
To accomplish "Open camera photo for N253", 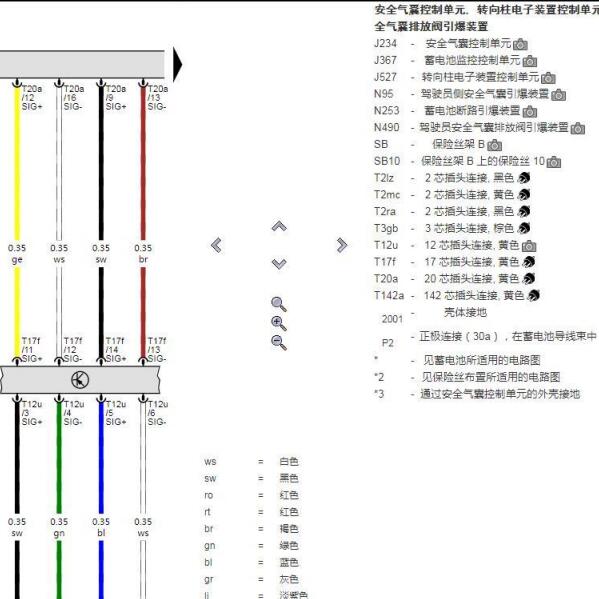I will tap(529, 112).
